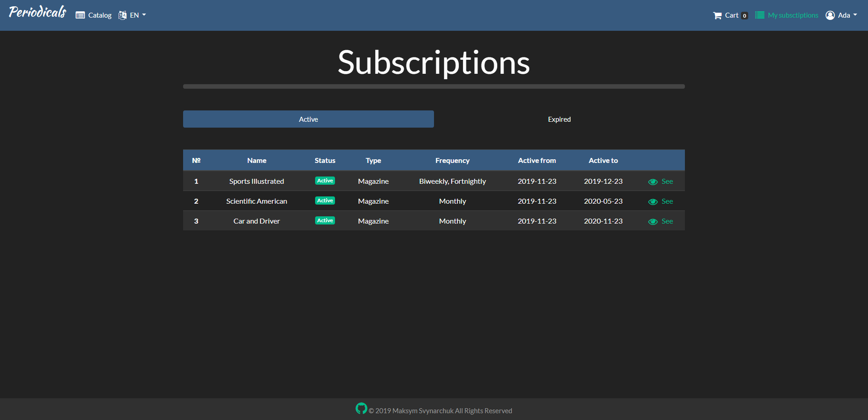Click the Active badge for Sports Illustrated
This screenshot has height=420, width=868.
point(325,181)
